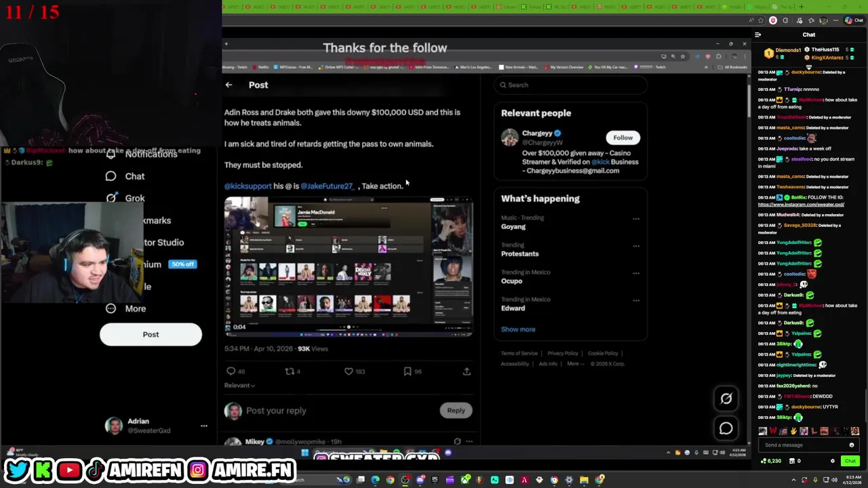Open the Privacy Policy link

point(563,353)
